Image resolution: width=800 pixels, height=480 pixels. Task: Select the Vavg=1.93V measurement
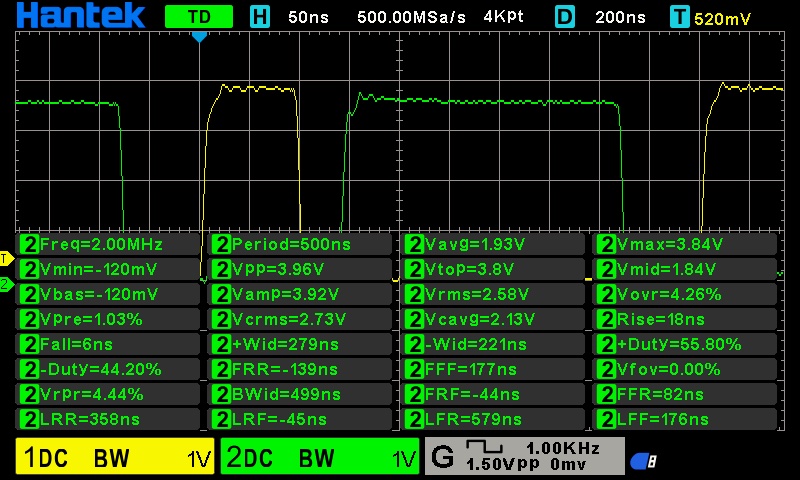493,244
